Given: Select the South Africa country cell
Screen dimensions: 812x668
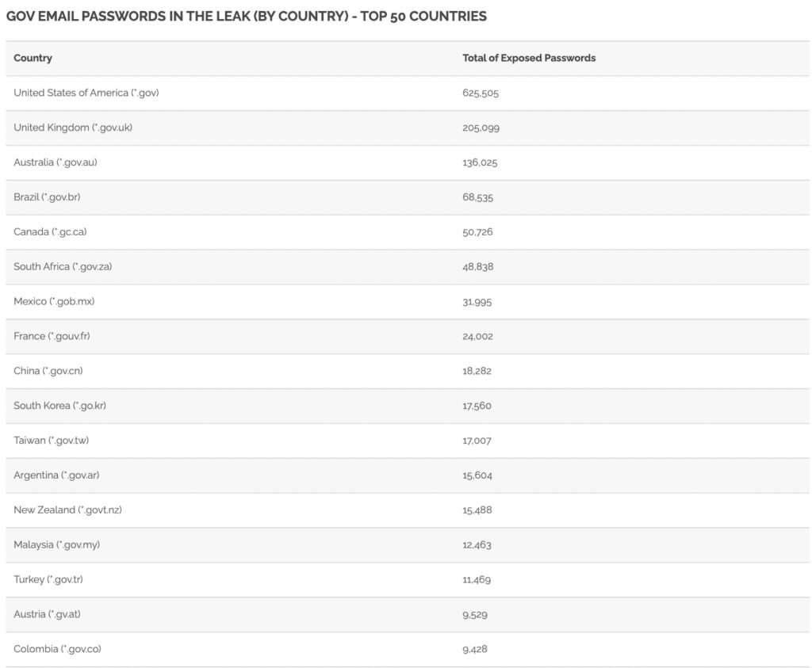Looking at the screenshot, I should (x=63, y=266).
